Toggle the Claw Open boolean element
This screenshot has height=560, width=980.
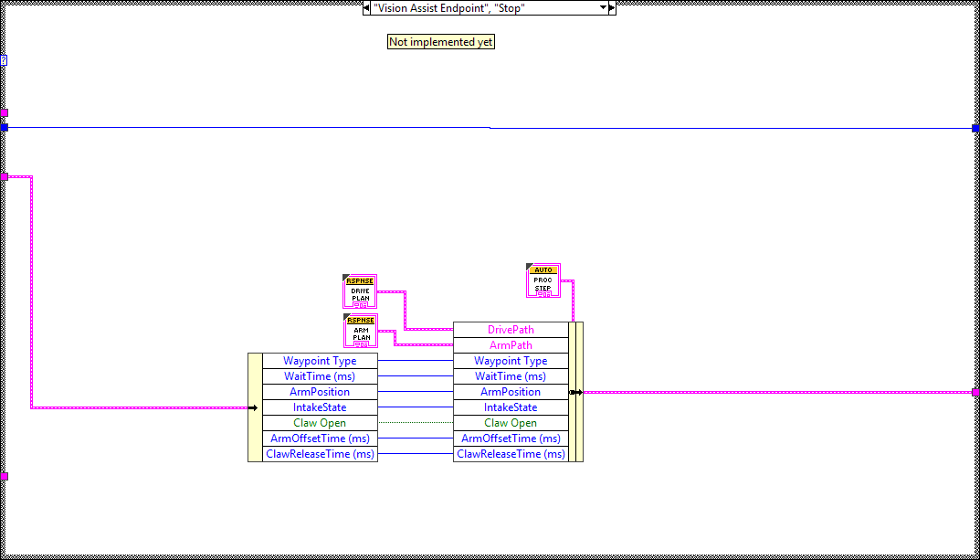320,422
